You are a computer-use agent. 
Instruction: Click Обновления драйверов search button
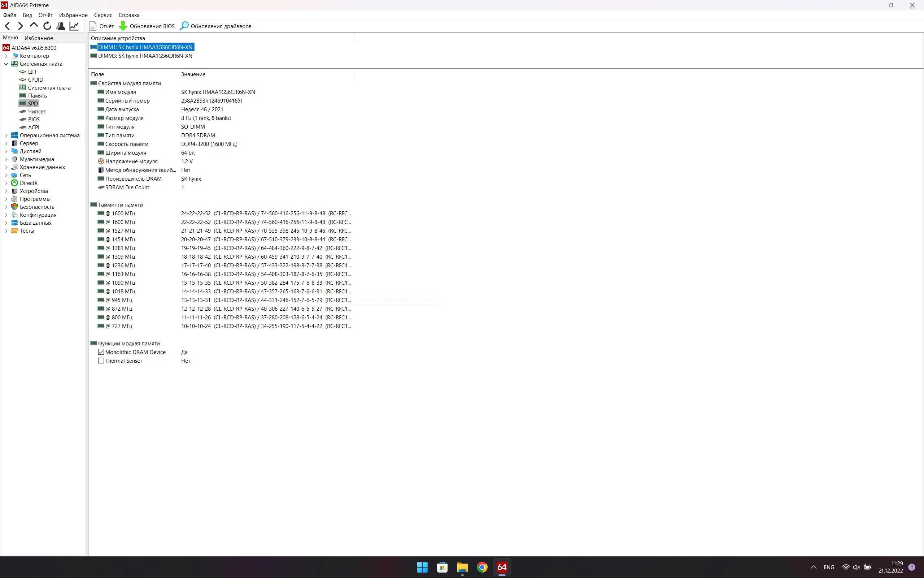click(x=216, y=26)
